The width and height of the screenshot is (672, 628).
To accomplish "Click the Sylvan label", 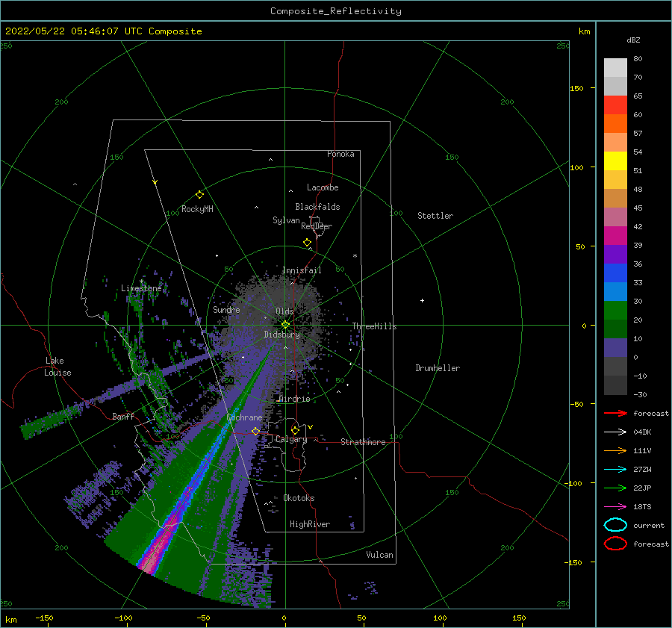I will pyautogui.click(x=286, y=220).
